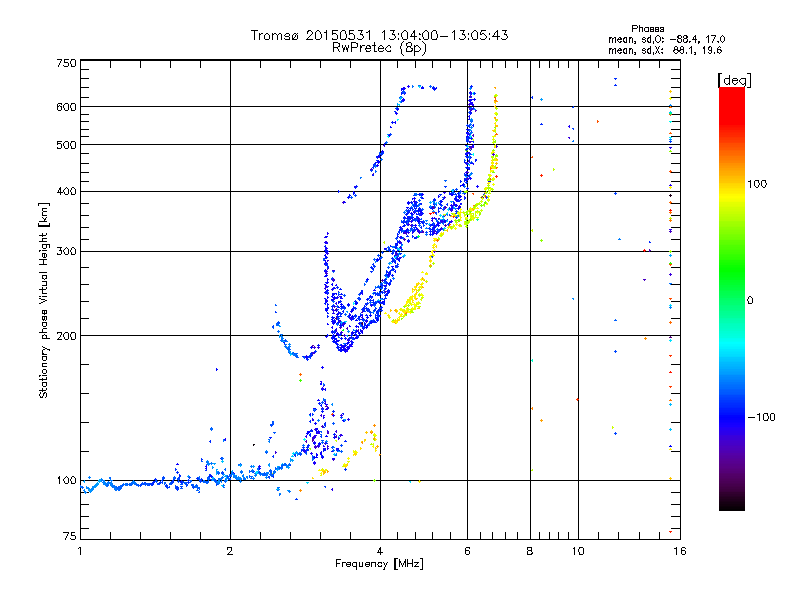This screenshot has width=800, height=600.
Task: Click the '750' y-axis tick label
Action: click(x=66, y=63)
